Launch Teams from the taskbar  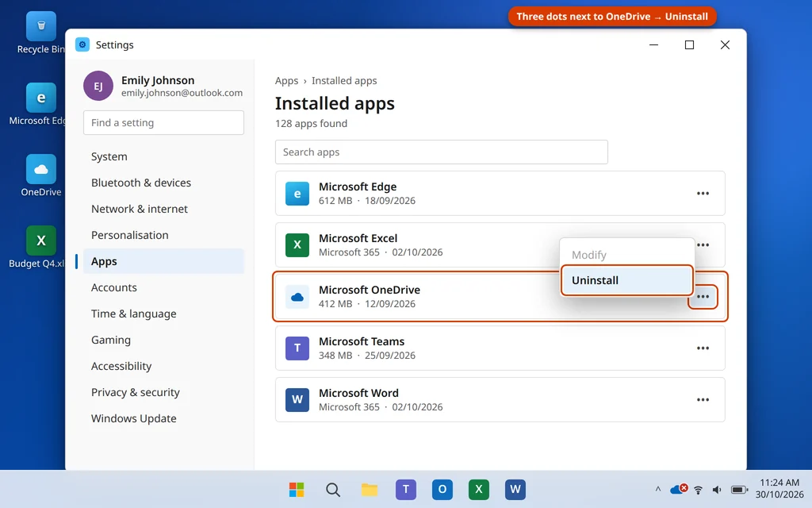[406, 489]
